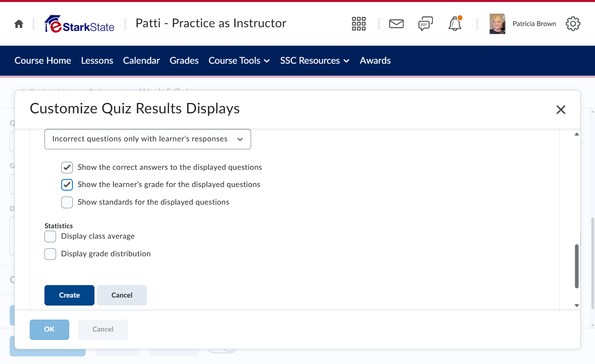
Task: Click the blue Create button
Action: coord(69,295)
